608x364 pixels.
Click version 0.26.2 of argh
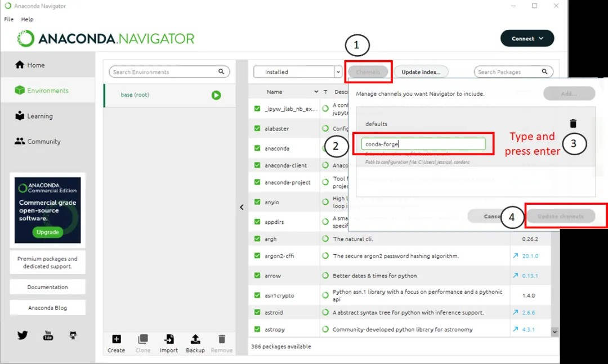tap(530, 239)
